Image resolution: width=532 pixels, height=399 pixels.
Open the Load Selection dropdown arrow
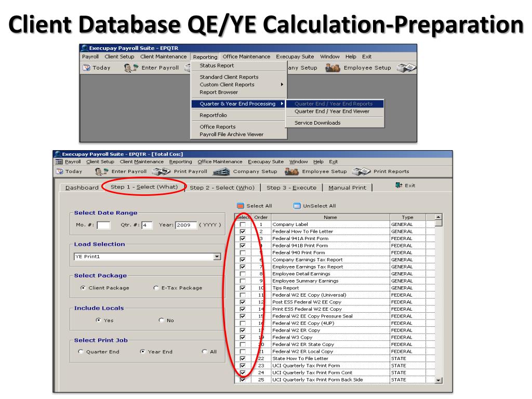(x=217, y=257)
